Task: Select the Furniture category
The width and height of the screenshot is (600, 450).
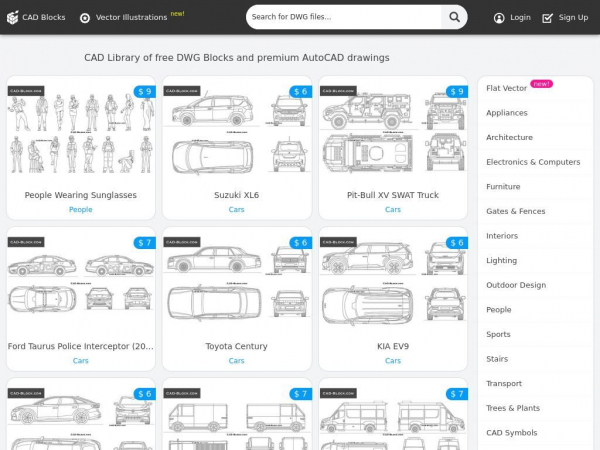Action: tap(503, 187)
